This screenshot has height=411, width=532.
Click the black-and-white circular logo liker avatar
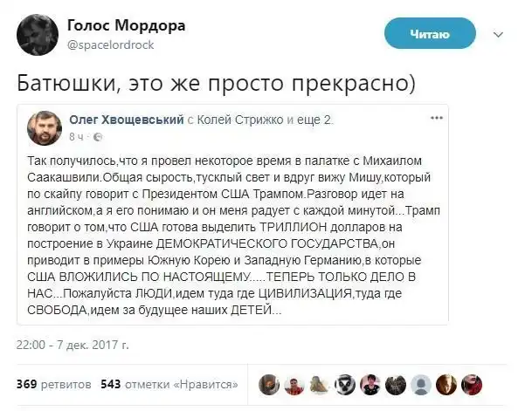click(346, 384)
